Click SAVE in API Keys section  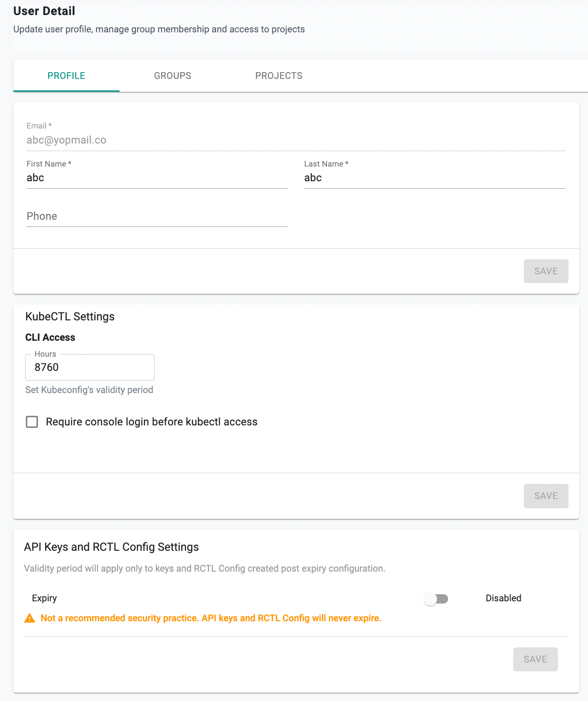click(535, 659)
